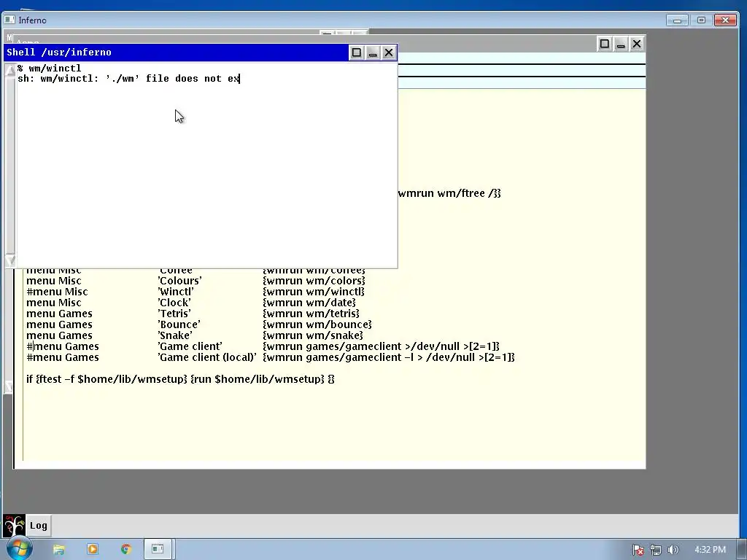Image resolution: width=747 pixels, height=560 pixels.
Task: Open the Windows Start orb
Action: 20,549
